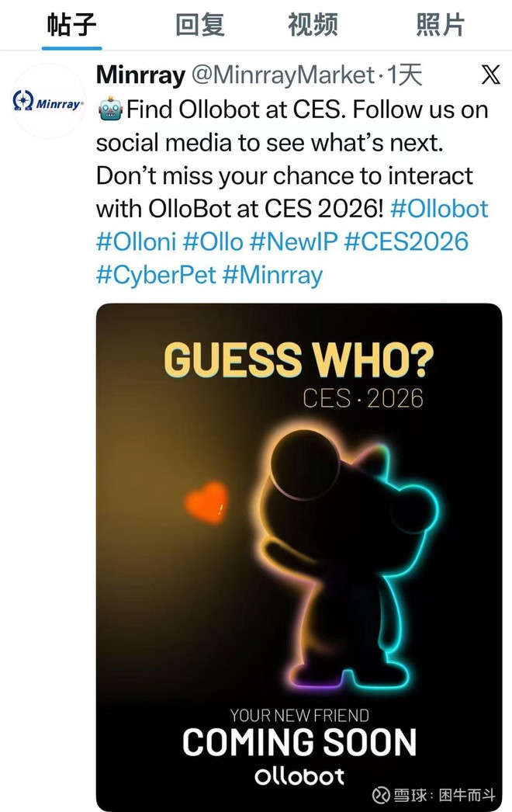The image size is (512, 812).
Task: Click the X logo icon on the post
Action: point(490,75)
